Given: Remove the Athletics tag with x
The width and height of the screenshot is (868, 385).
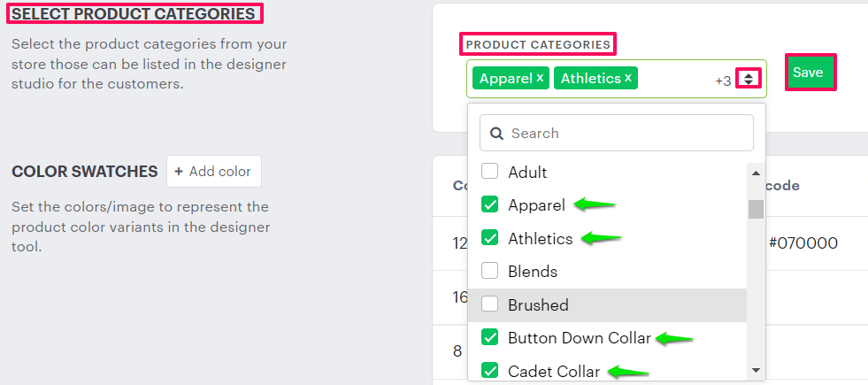Looking at the screenshot, I should 628,78.
